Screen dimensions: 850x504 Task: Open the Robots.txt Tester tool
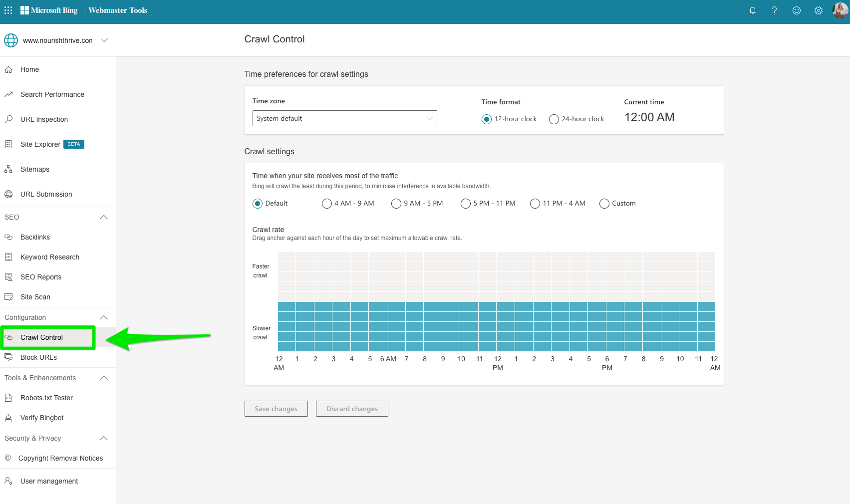tap(46, 398)
